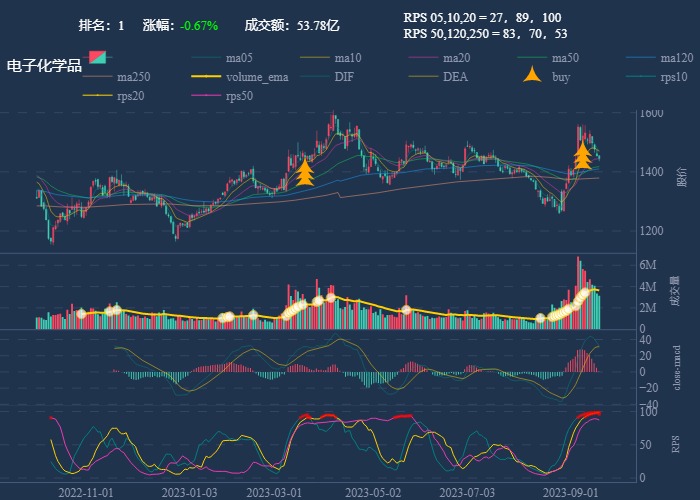Click buy signal arrows near 2023-09 on price chart

pos(582,155)
